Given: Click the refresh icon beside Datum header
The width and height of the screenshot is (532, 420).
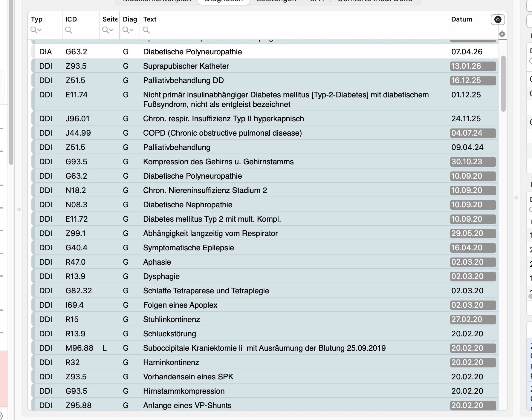Looking at the screenshot, I should click(x=498, y=19).
